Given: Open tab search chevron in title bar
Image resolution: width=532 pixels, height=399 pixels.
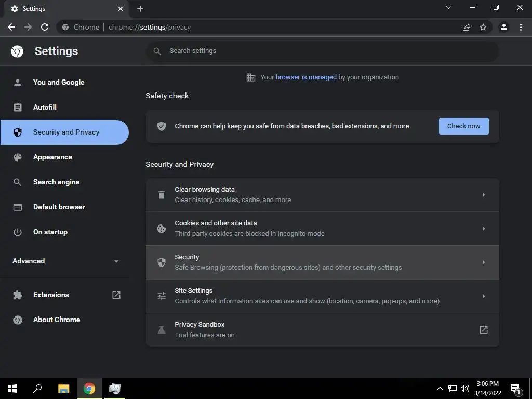Looking at the screenshot, I should [x=448, y=7].
